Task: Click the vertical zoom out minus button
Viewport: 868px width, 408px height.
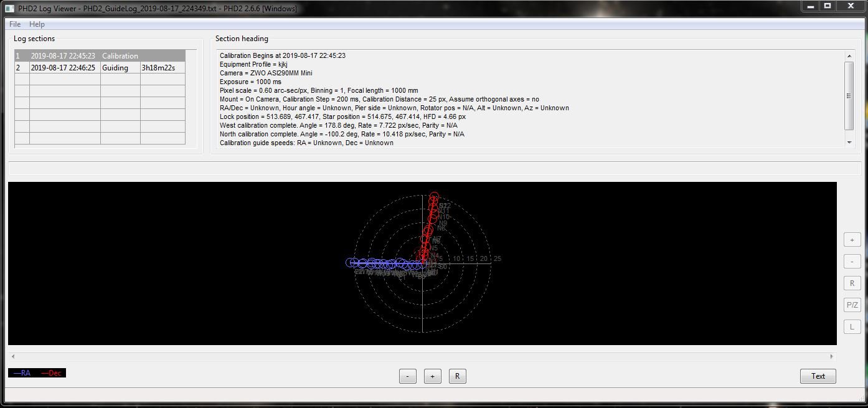Action: (x=852, y=261)
